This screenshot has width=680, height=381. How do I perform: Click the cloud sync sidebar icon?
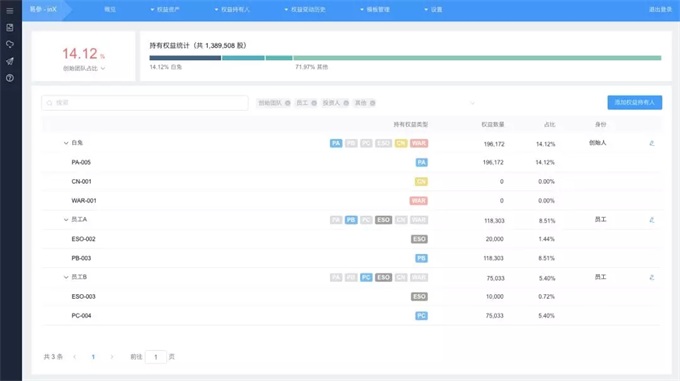10,44
